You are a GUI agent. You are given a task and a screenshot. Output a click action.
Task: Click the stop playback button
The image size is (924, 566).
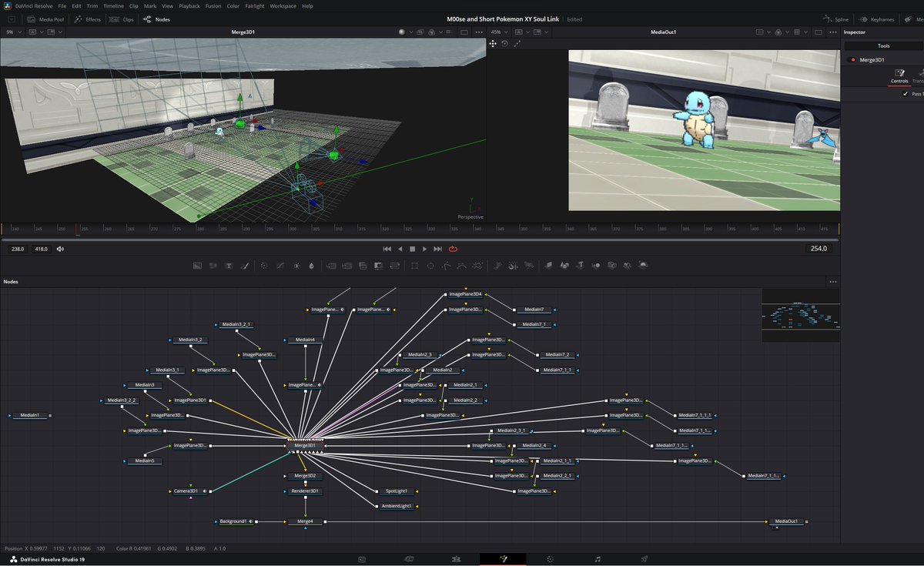click(412, 249)
